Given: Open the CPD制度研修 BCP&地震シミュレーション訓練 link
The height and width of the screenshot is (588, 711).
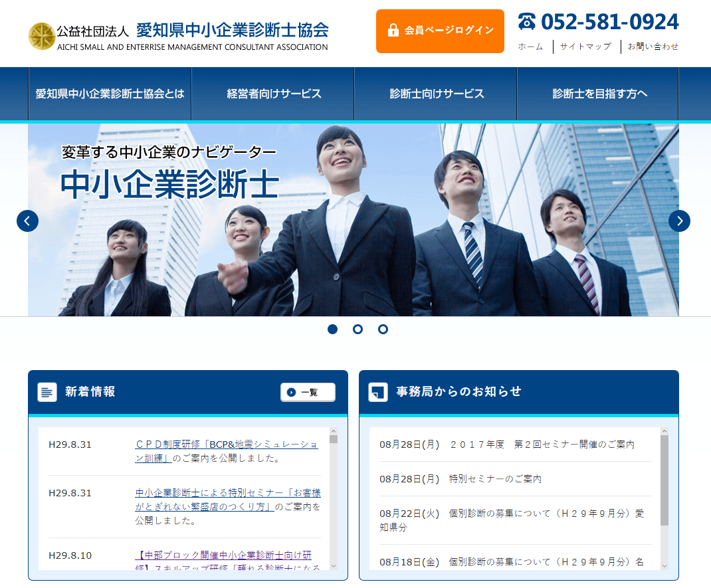Looking at the screenshot, I should (226, 451).
